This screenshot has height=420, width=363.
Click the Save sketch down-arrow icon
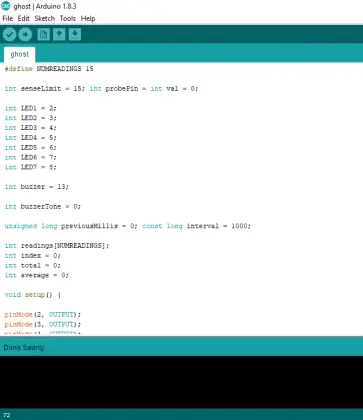[75, 34]
